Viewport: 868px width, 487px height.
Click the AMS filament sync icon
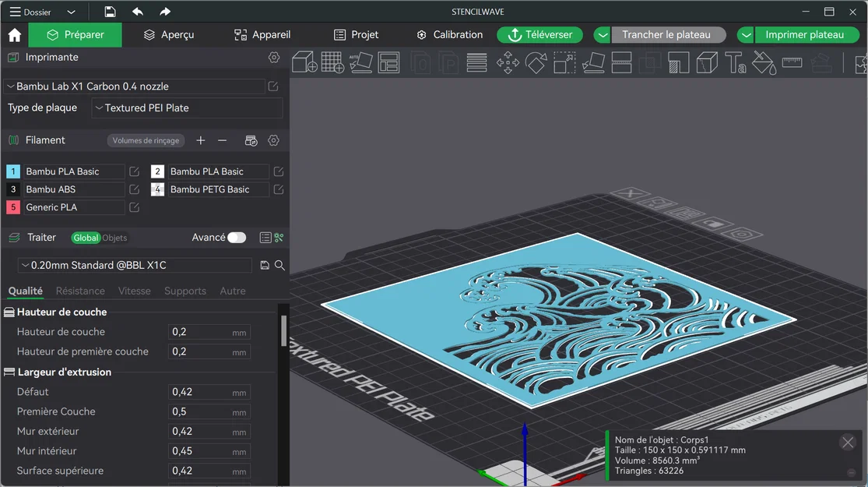click(251, 141)
